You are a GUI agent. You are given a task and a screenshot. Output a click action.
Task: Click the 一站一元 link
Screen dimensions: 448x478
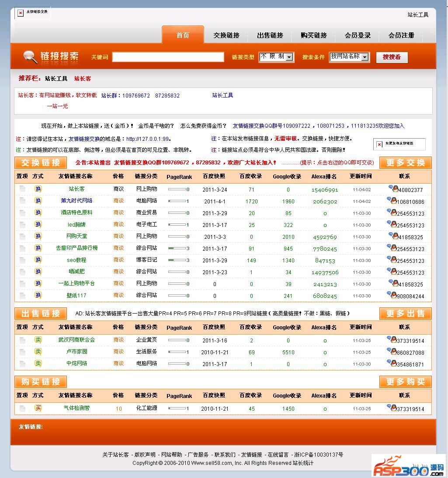coord(57,106)
